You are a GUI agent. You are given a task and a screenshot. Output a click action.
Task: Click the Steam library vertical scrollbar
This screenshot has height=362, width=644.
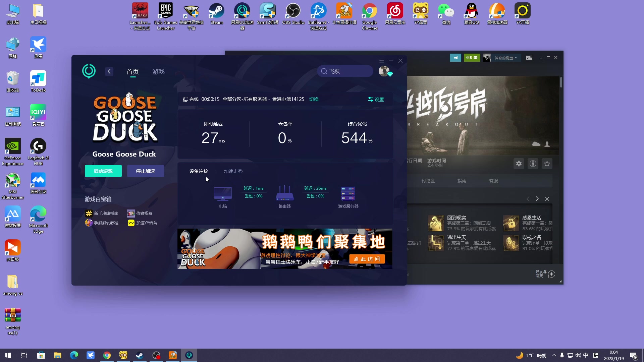561,82
